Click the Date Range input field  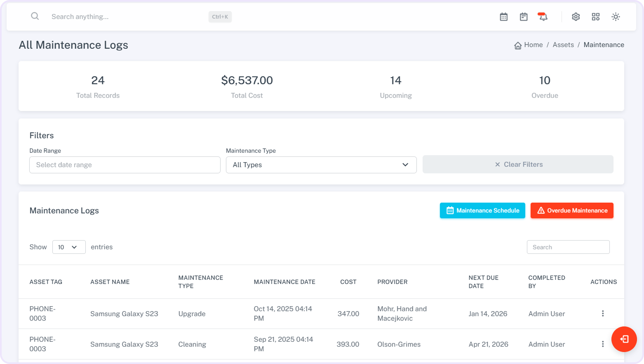125,165
